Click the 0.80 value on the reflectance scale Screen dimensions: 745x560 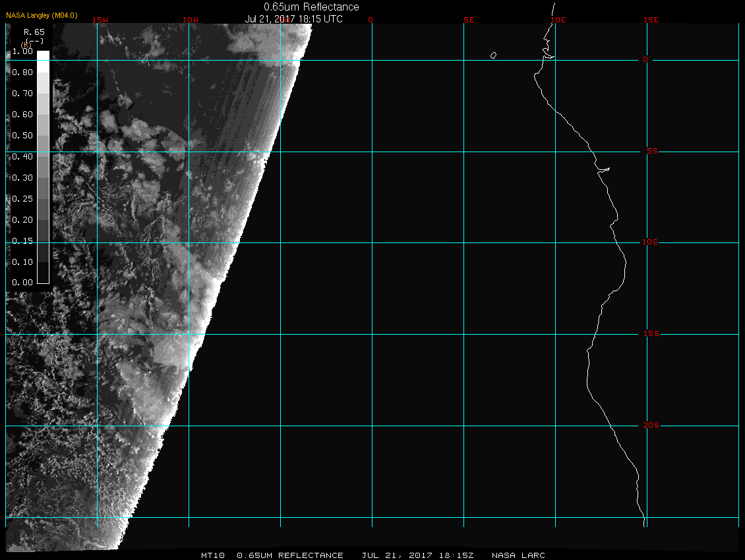(x=22, y=72)
